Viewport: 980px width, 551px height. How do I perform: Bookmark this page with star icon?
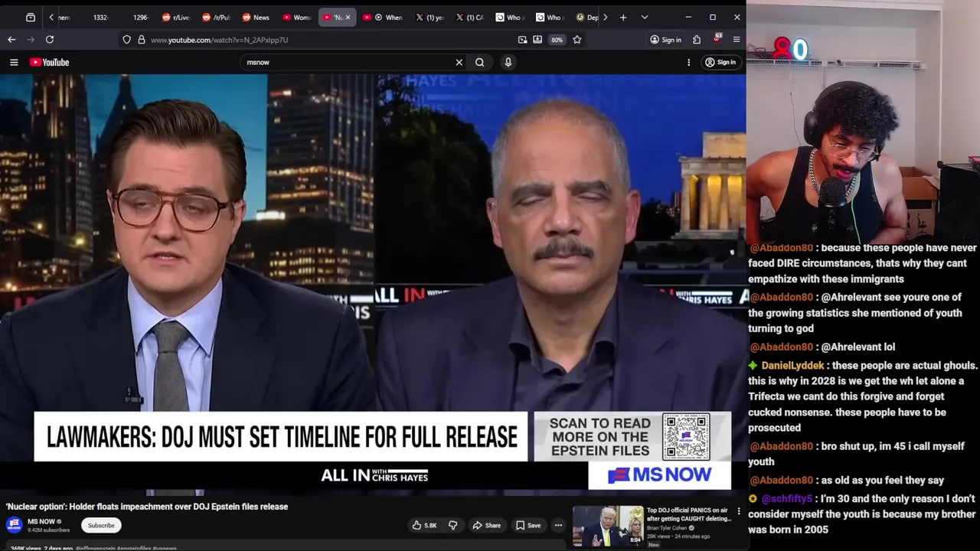point(577,40)
